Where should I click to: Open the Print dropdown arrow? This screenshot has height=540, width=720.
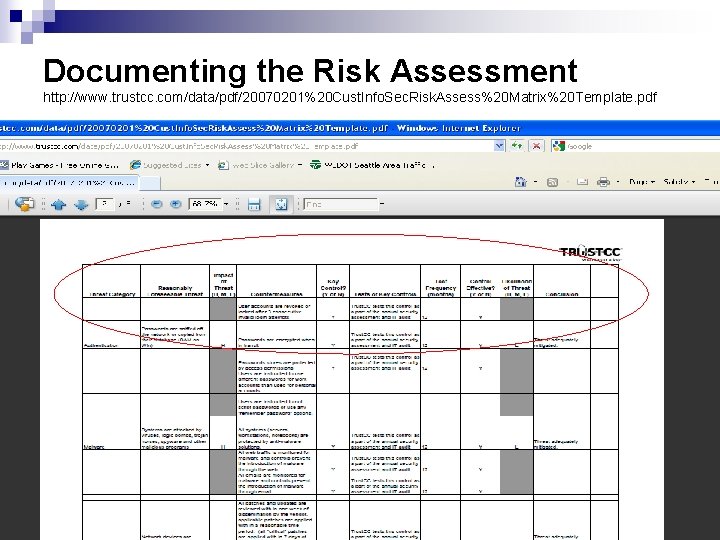point(618,182)
